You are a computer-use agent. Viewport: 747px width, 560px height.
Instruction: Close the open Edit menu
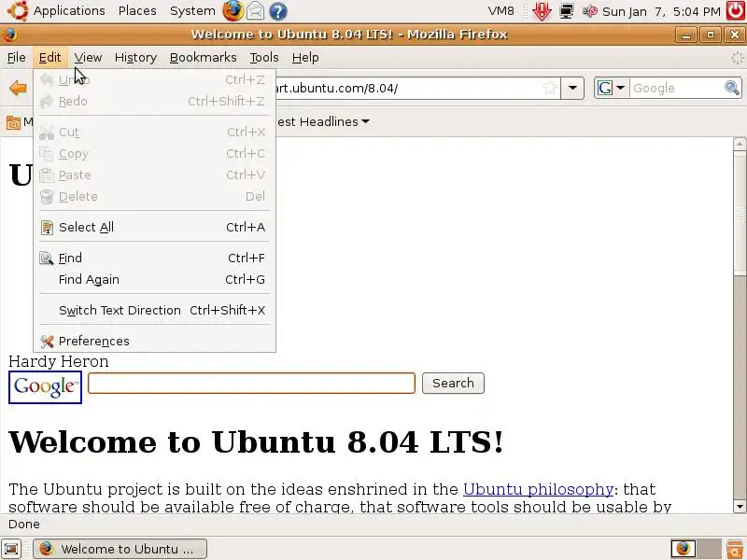tap(49, 58)
